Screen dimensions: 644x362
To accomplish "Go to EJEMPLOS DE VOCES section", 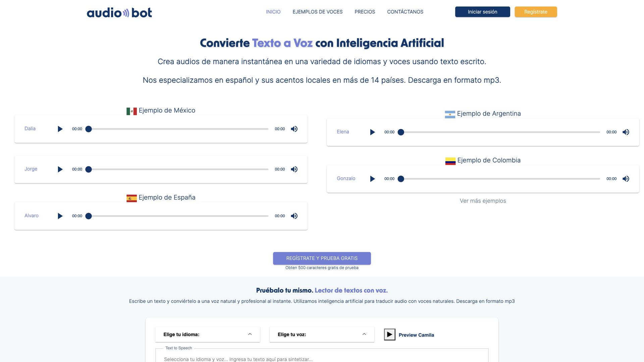I will click(317, 12).
